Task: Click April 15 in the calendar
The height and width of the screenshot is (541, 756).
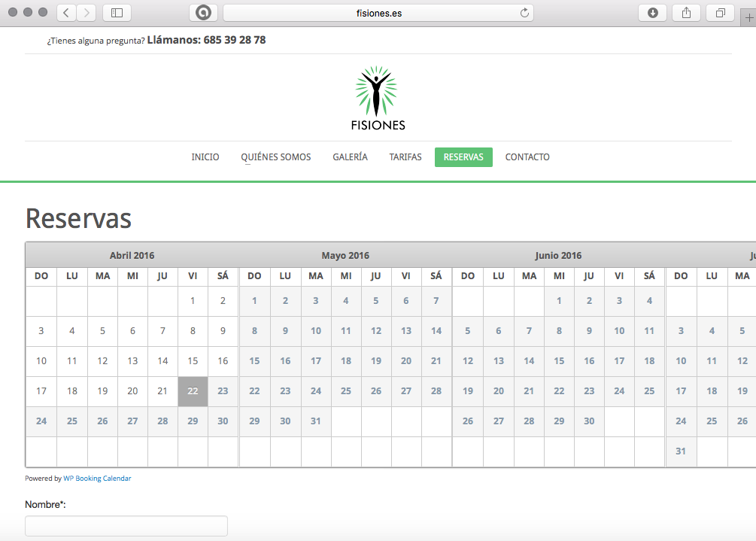Action: point(193,360)
